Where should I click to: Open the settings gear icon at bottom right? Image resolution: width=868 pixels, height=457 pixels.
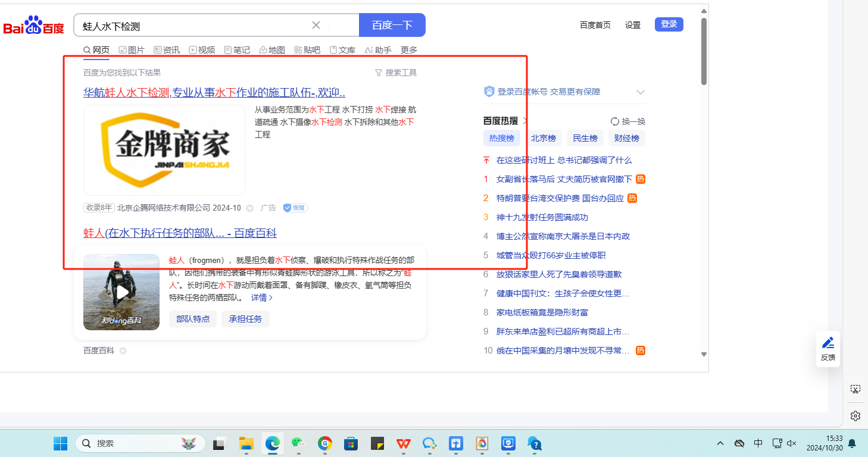[x=855, y=415]
